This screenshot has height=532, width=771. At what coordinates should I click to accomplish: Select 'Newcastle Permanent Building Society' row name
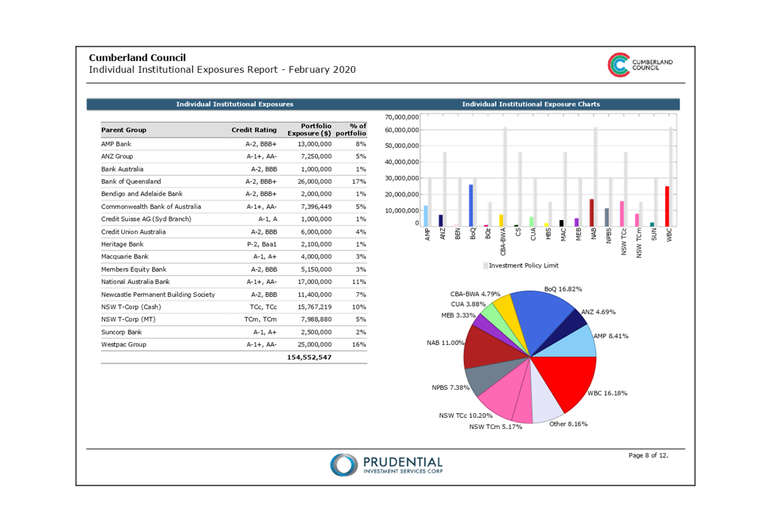[158, 295]
